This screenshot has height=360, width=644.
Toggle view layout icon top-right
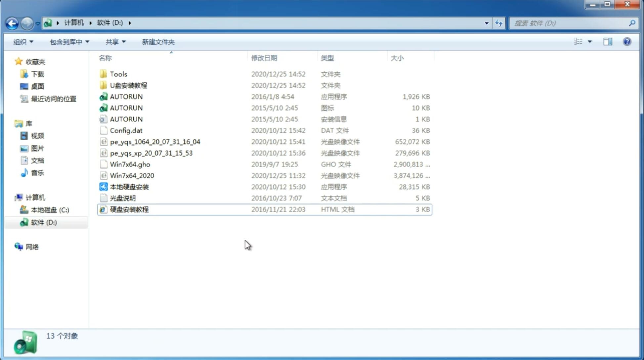[x=608, y=42]
